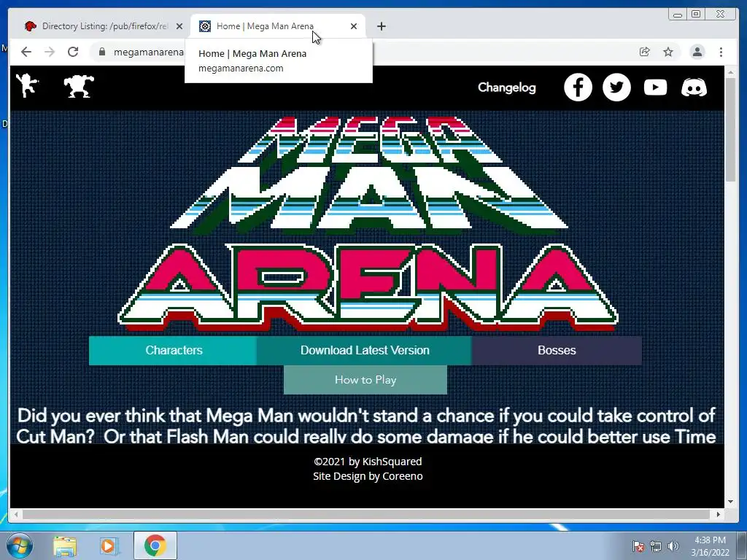
Task: Click 'Site Design by Coreeno' footer text
Action: (x=368, y=476)
